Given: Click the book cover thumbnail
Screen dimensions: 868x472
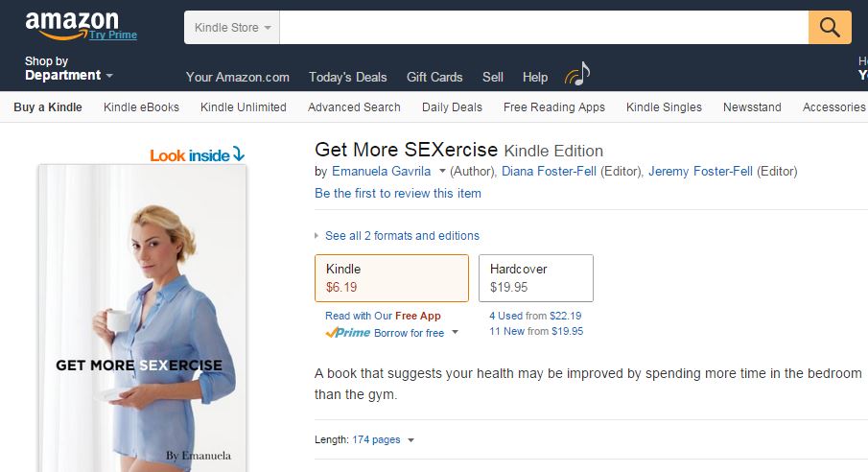Looking at the screenshot, I should (x=142, y=317).
